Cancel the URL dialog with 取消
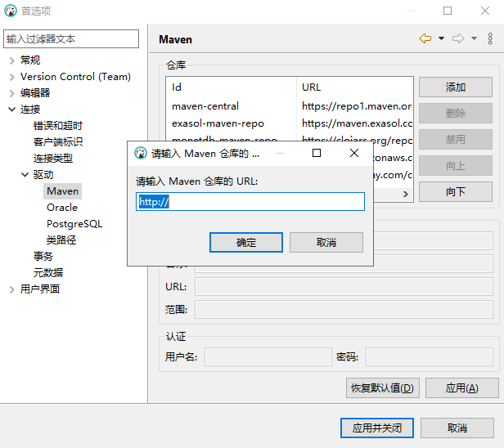The width and height of the screenshot is (504, 448). pyautogui.click(x=326, y=243)
